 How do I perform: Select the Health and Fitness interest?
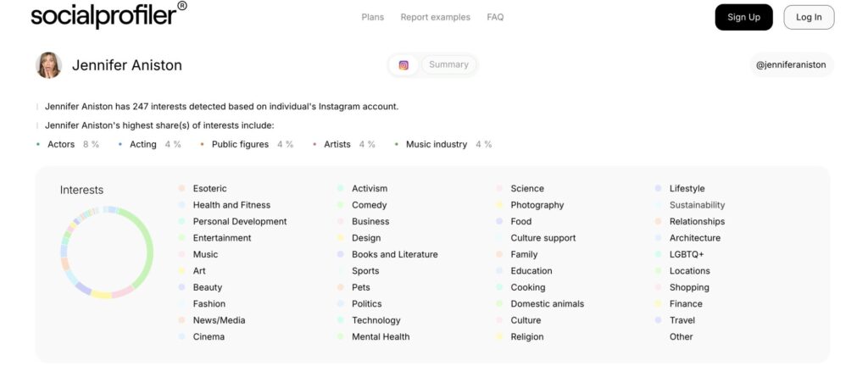click(231, 205)
